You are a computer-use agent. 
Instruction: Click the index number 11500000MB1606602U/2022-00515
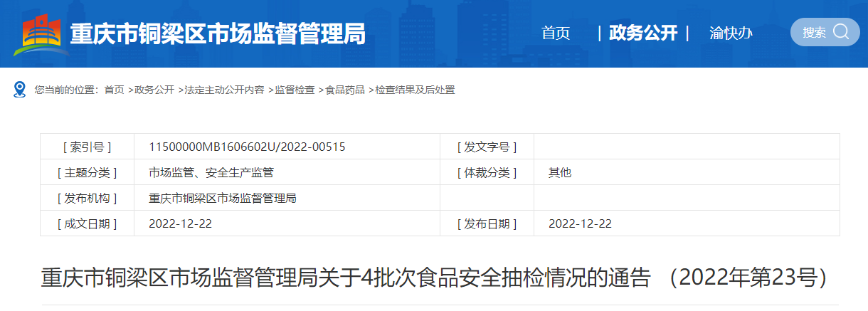(x=247, y=147)
